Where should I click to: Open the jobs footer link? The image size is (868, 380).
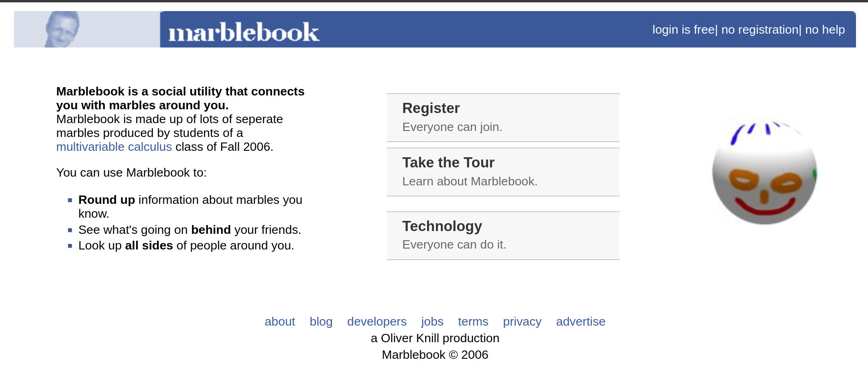click(432, 322)
